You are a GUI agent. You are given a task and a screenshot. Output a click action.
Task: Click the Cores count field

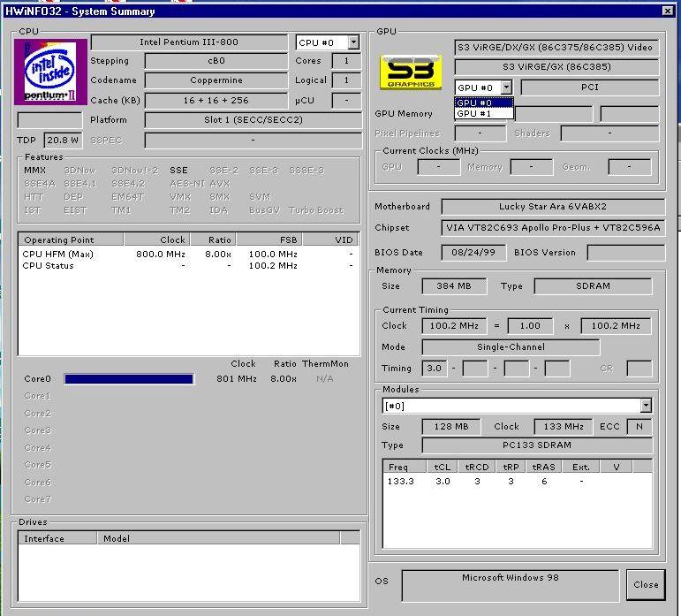point(346,61)
